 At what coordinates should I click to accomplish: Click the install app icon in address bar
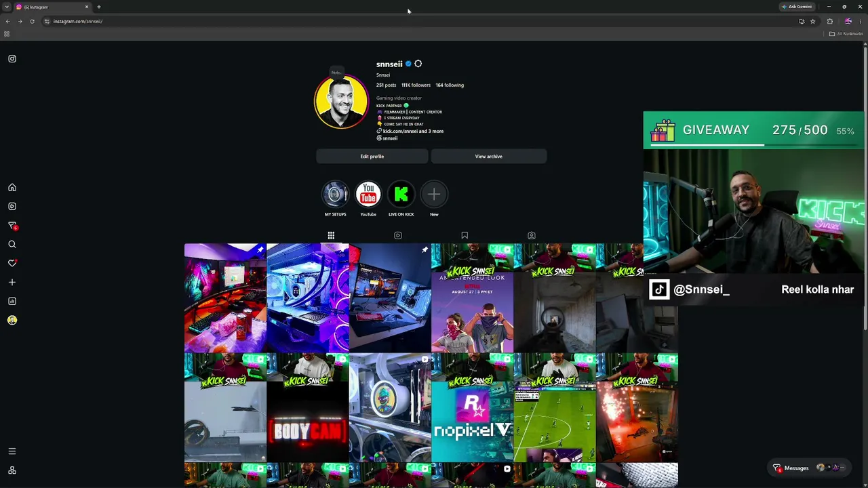pos(802,21)
